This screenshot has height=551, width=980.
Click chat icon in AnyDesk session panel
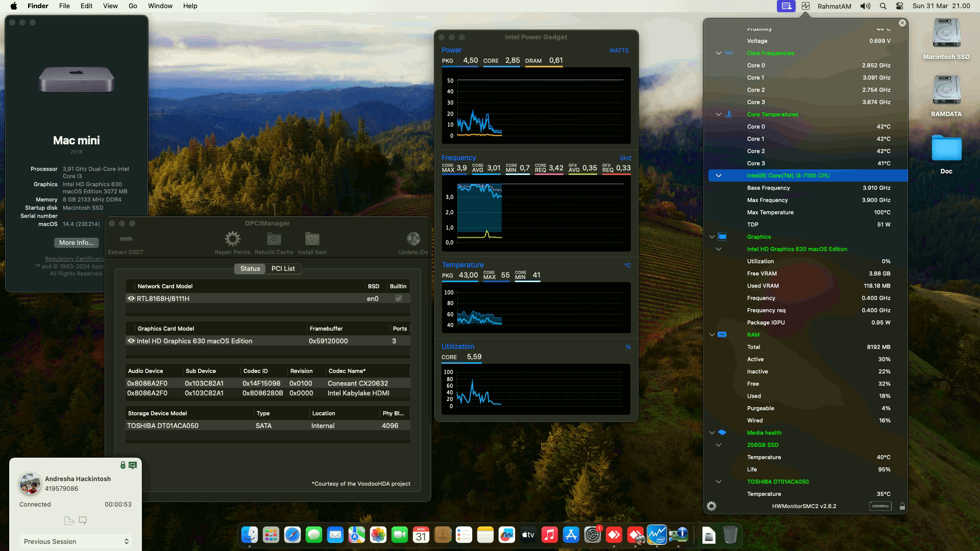pyautogui.click(x=83, y=520)
